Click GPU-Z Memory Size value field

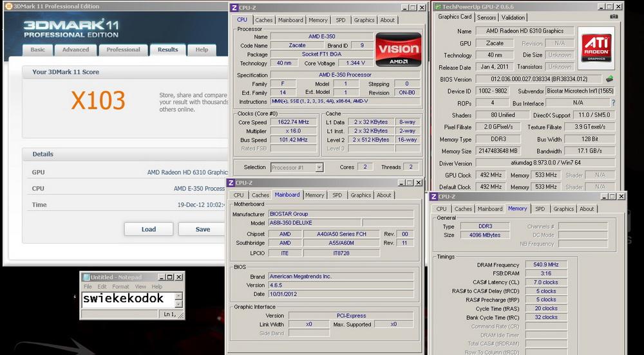click(x=498, y=151)
